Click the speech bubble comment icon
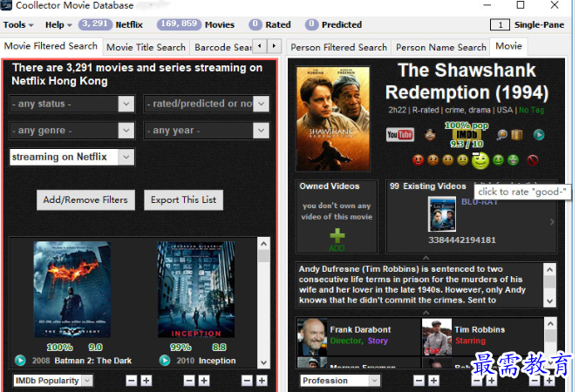 point(501,135)
